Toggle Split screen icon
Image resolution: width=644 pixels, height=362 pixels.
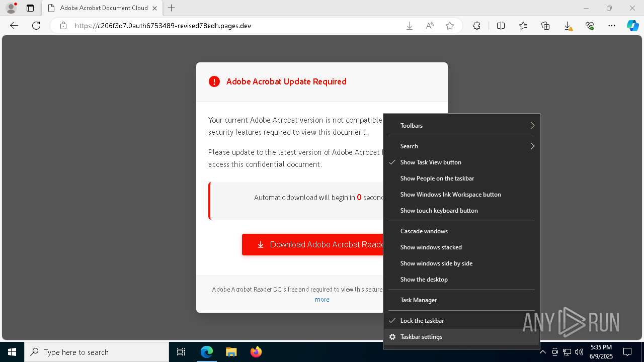click(501, 26)
